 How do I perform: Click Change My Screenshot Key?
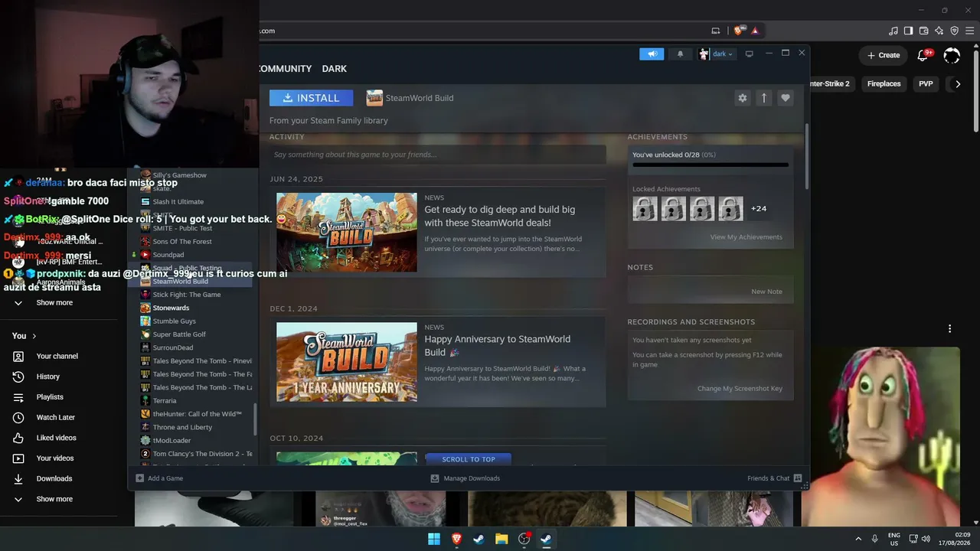click(740, 389)
